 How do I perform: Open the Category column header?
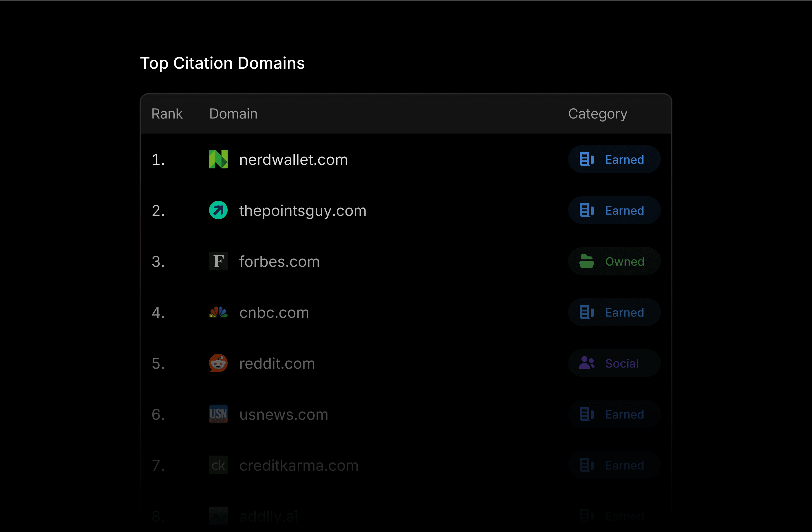click(598, 114)
